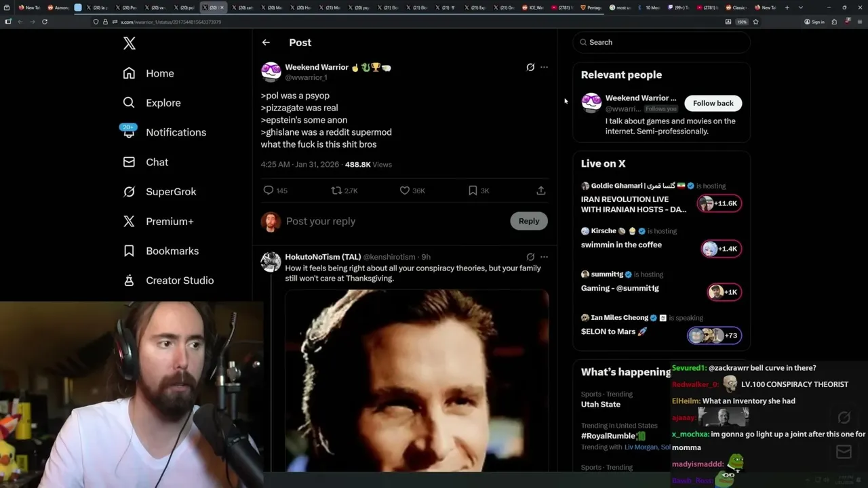Screen dimensions: 868x488
Task: Open the Chat envelope icon
Action: pyautogui.click(x=129, y=162)
